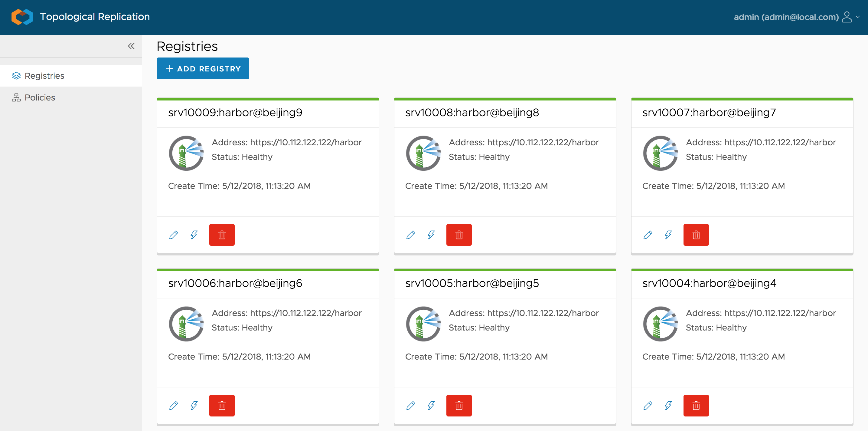Screen dimensions: 868x431
Task: Delete the srv10007:harbor@beijing7 registry
Action: click(x=696, y=235)
